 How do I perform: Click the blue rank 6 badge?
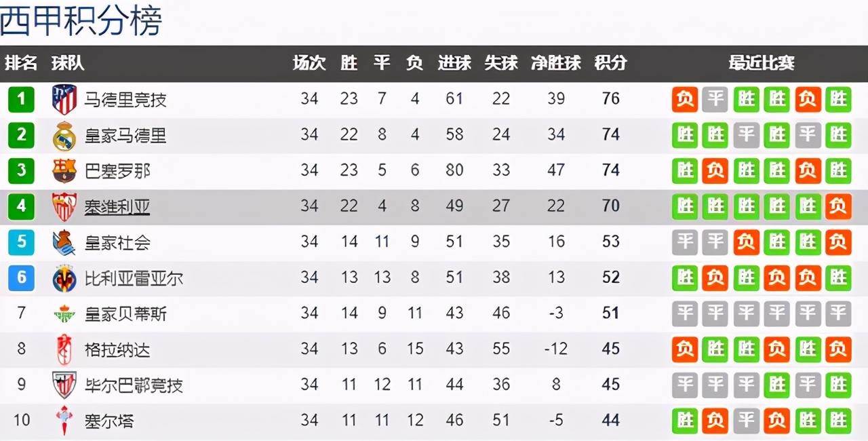tap(21, 278)
